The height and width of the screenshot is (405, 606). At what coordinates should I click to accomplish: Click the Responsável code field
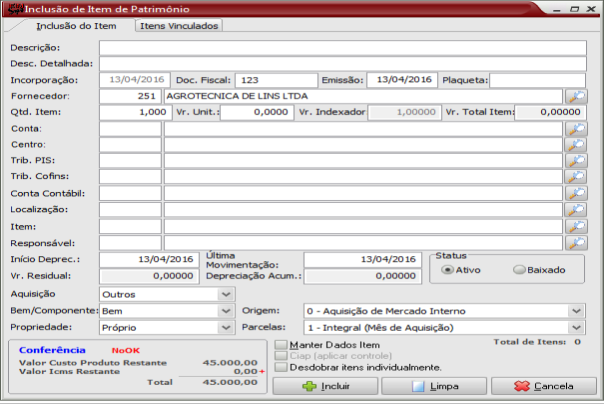(x=131, y=243)
